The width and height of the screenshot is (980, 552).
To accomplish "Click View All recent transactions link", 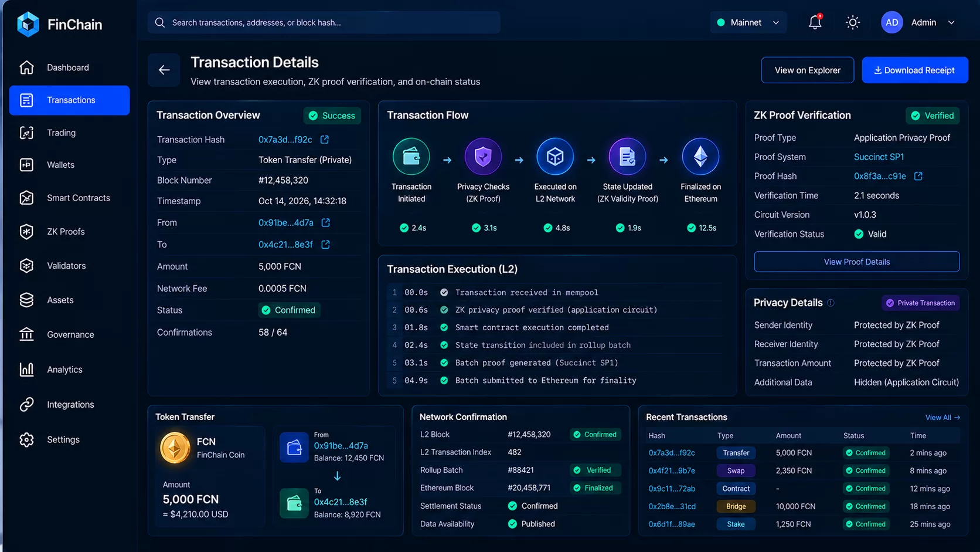I will pos(942,418).
